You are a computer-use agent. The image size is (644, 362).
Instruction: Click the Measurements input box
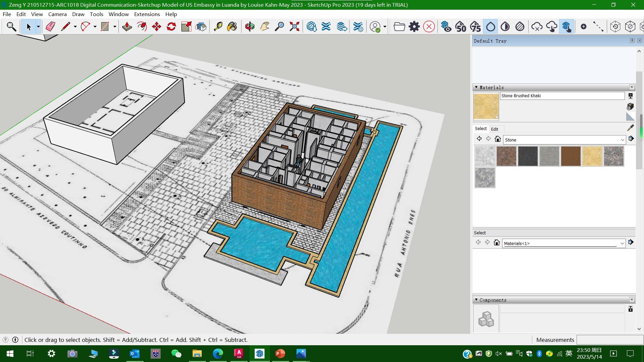click(x=609, y=340)
